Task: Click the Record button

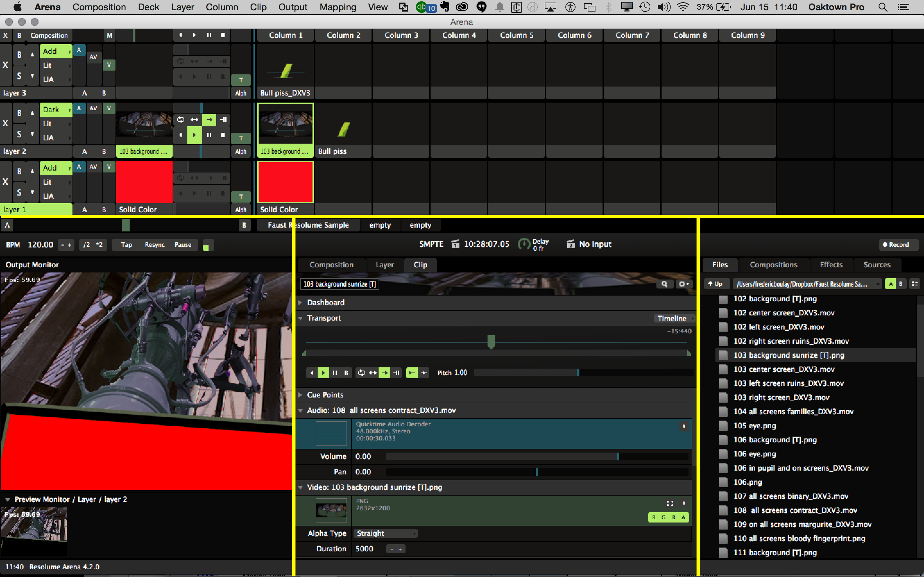Action: (x=896, y=245)
